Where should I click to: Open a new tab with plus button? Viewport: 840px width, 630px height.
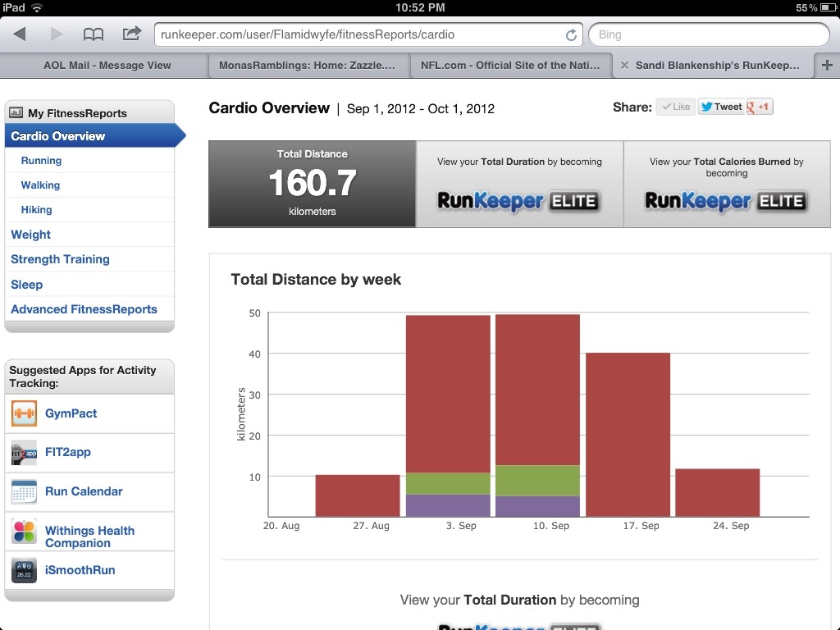click(827, 66)
